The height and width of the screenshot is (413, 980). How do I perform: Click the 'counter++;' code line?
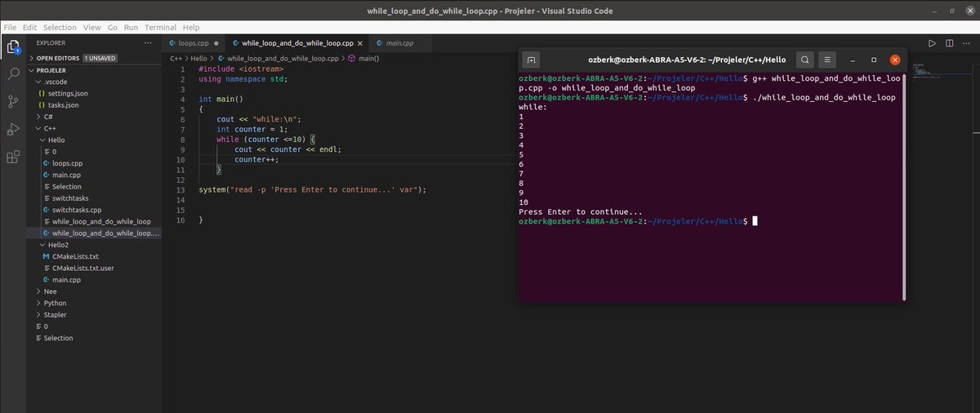pyautogui.click(x=256, y=159)
